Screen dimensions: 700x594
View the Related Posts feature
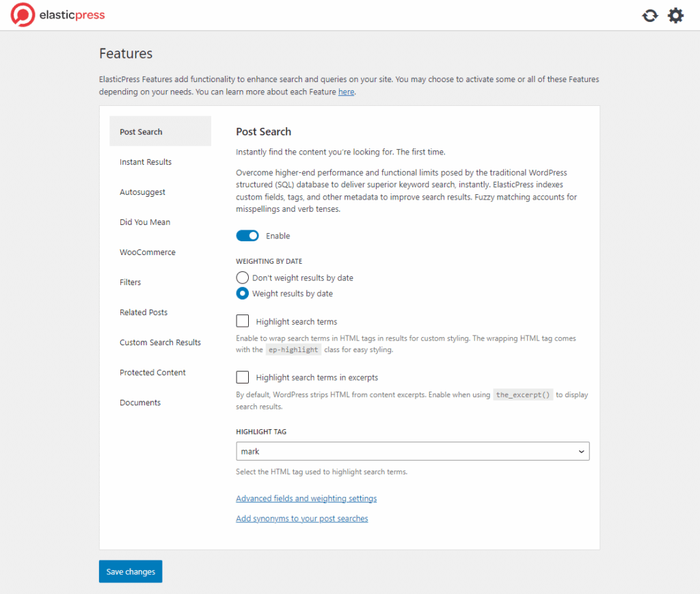(x=144, y=312)
